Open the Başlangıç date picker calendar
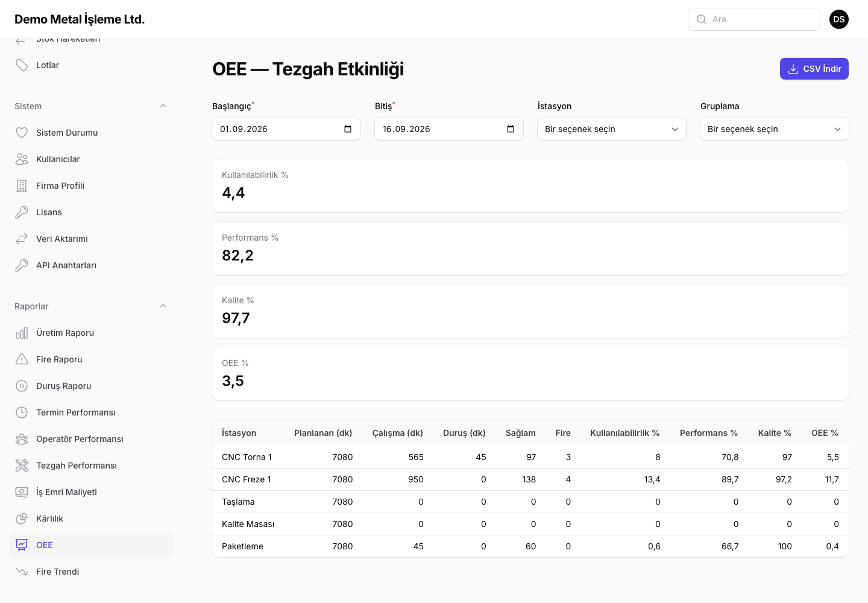Screen dimensions: 868x603 [348, 129]
